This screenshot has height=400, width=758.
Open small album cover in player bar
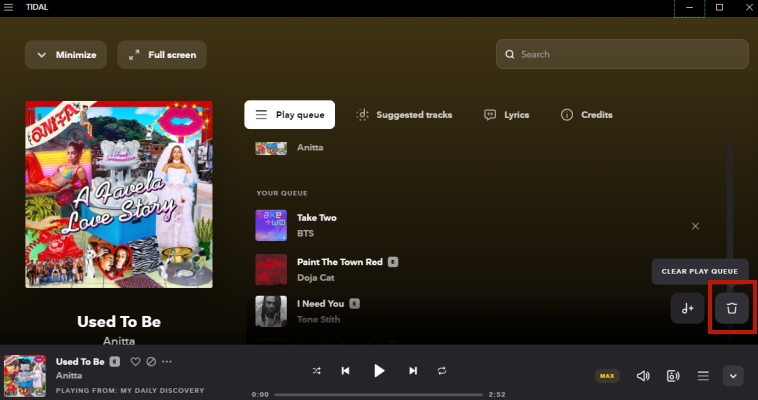(x=25, y=376)
